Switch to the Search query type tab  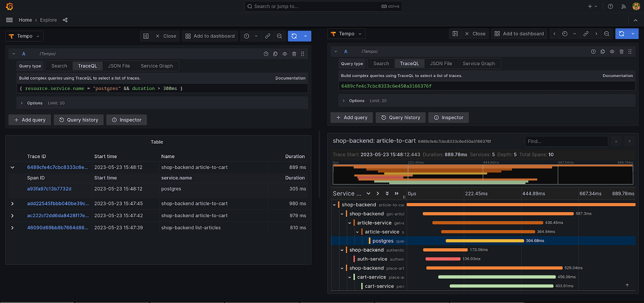(59, 66)
